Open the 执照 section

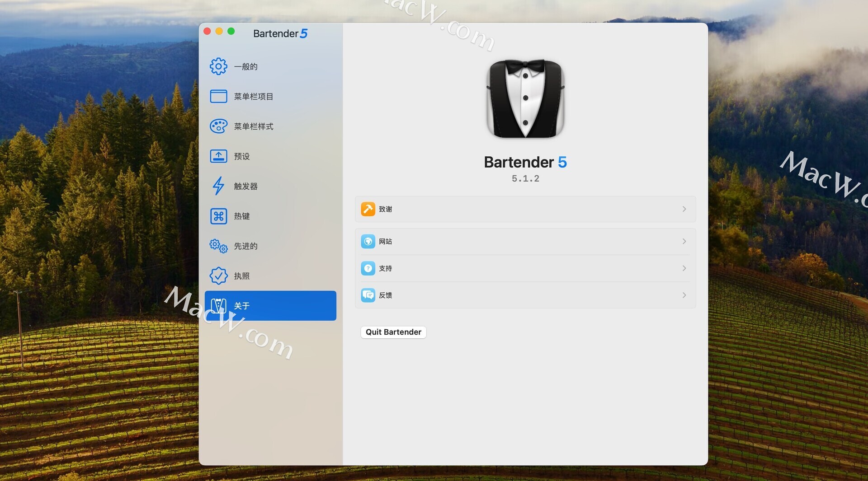[x=270, y=276]
